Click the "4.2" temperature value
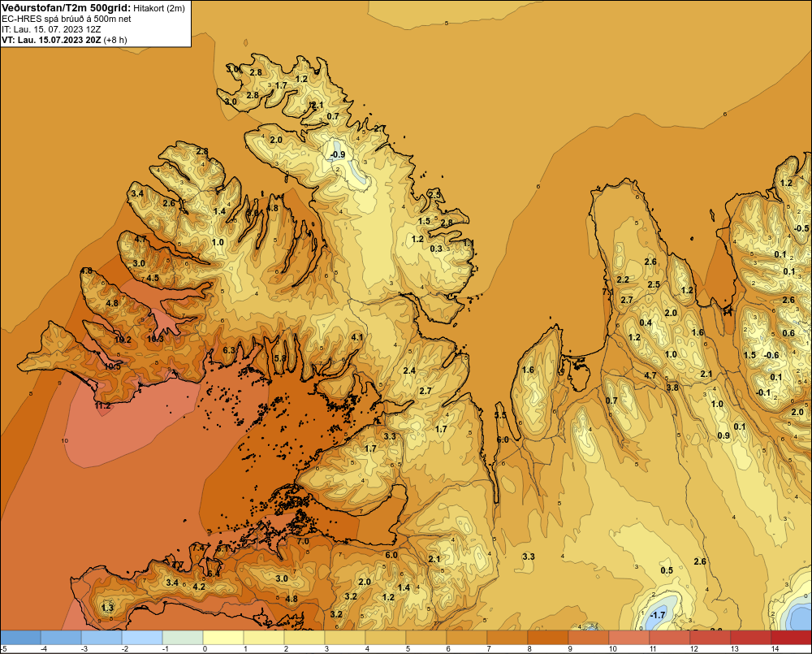 [x=199, y=587]
